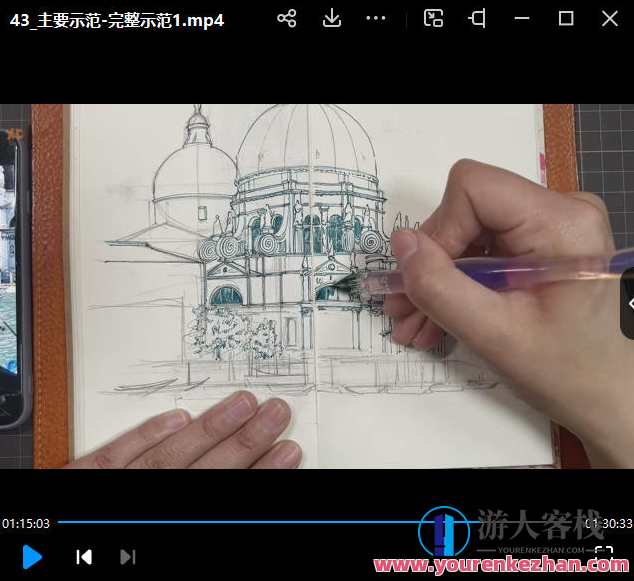The height and width of the screenshot is (581, 634).
Task: Click the 游人客栈 logo watermark
Action: click(520, 527)
